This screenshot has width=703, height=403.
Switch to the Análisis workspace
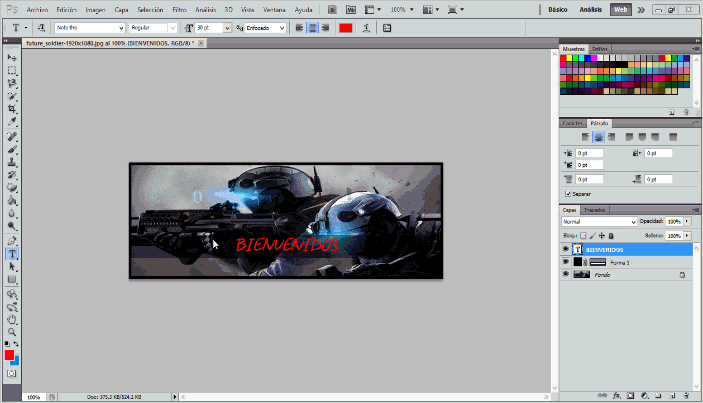coord(590,9)
